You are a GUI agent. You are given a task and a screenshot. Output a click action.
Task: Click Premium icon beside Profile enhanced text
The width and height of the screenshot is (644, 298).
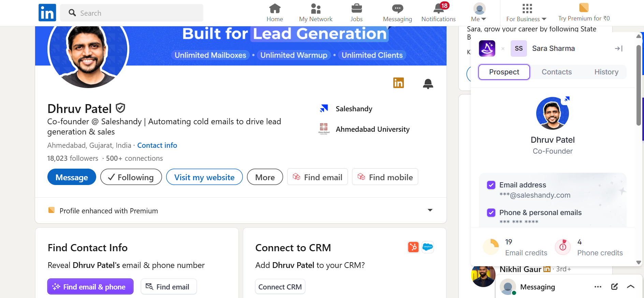point(52,210)
